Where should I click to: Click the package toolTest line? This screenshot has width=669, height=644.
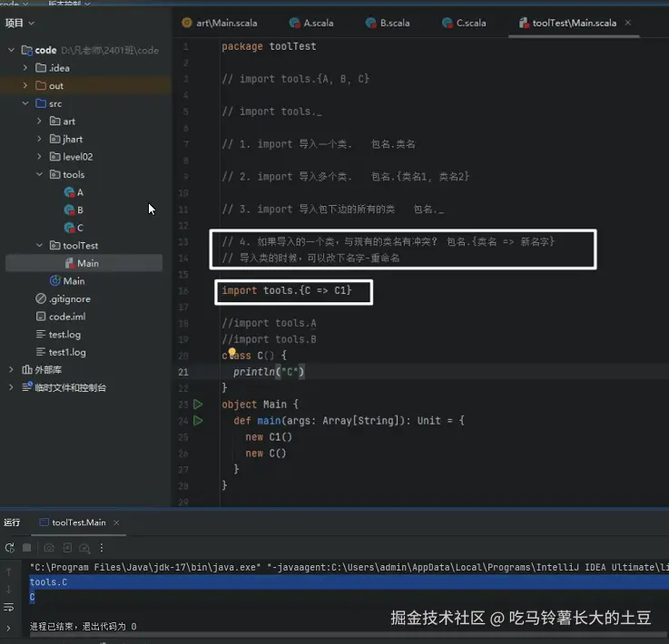(x=269, y=46)
